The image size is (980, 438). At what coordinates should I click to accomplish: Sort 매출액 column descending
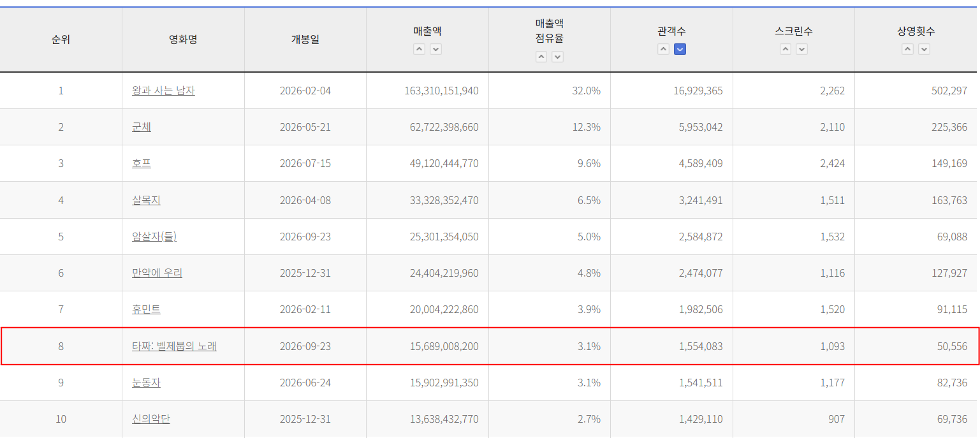pos(435,49)
